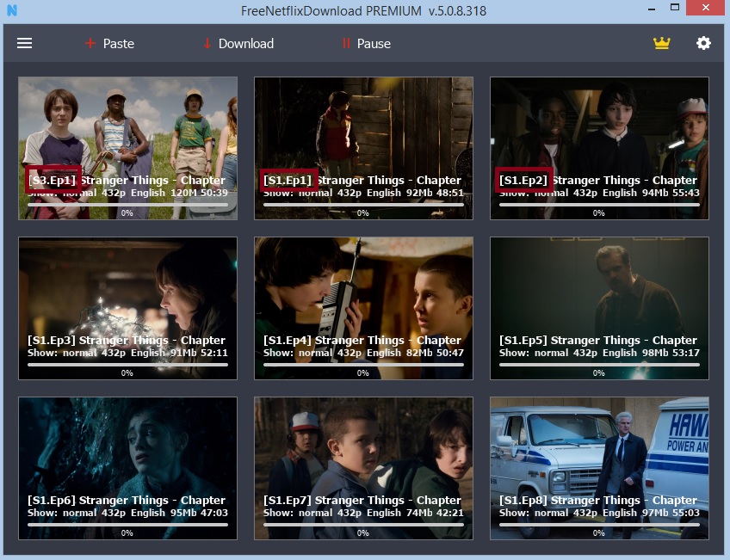Click the Pause button label
This screenshot has height=560, width=730.
pos(374,44)
